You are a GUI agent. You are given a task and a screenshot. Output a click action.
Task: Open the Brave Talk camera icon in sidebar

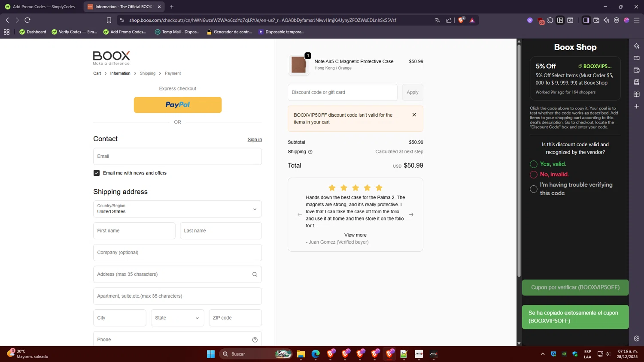click(637, 58)
